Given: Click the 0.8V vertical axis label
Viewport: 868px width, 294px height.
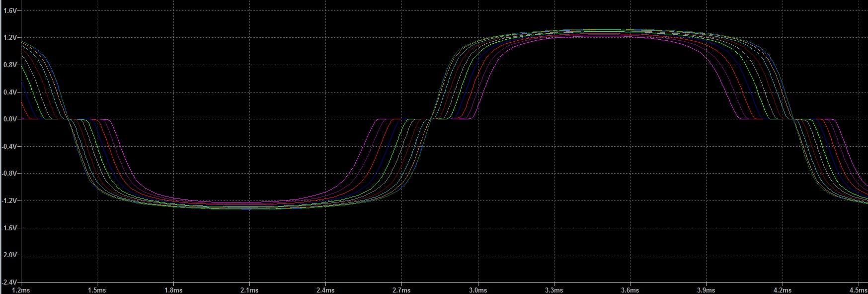Looking at the screenshot, I should 10,65.
